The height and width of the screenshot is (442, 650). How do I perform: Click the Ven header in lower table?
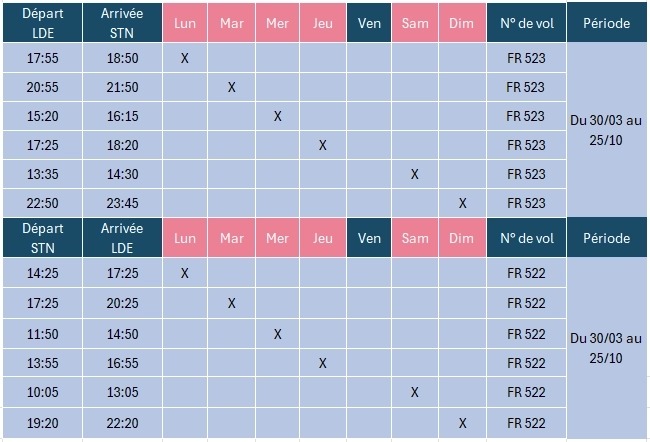[369, 238]
